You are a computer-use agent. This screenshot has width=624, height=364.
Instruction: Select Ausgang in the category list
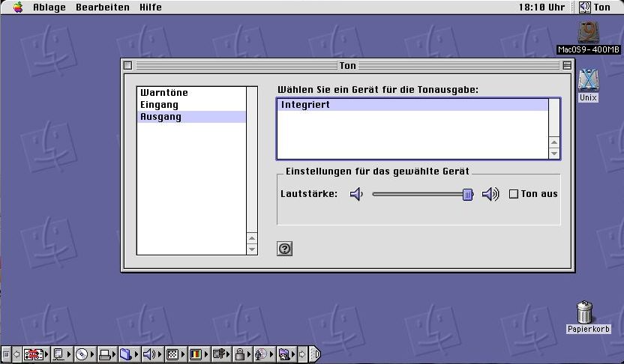pos(191,117)
